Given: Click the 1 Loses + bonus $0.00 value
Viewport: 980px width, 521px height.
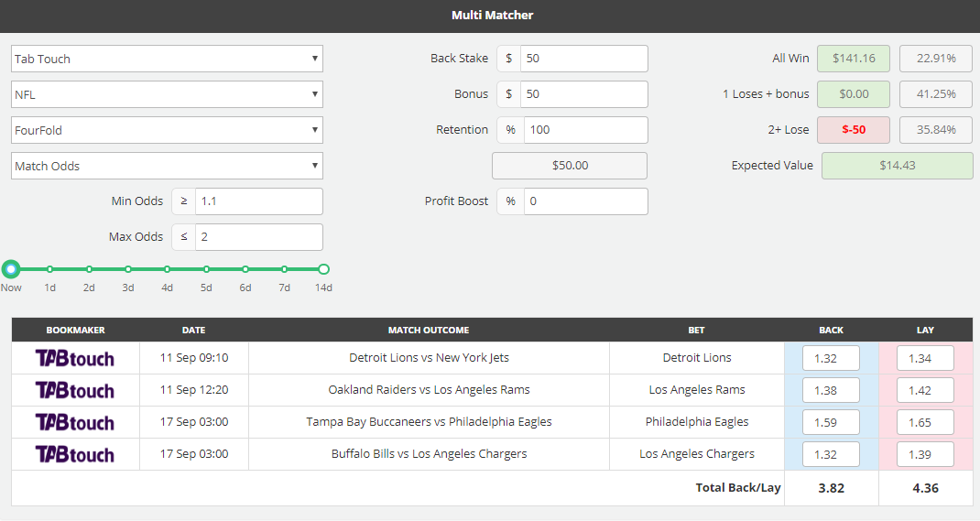Looking at the screenshot, I should coord(854,93).
